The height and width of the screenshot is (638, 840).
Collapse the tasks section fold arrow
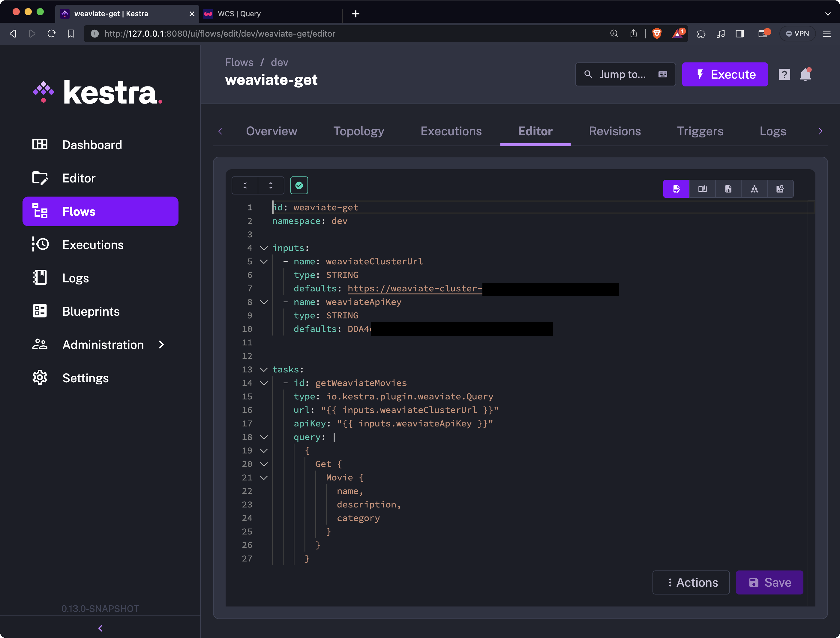263,369
